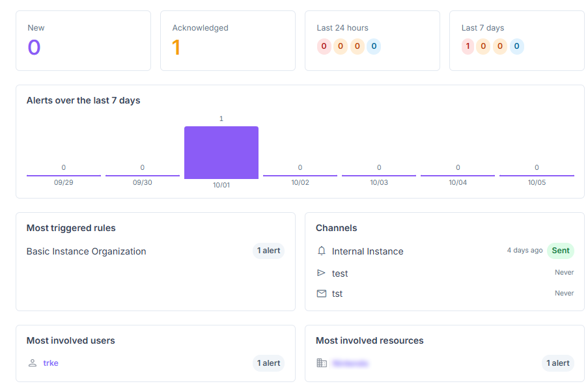588x386 pixels.
Task: Click the New alerts count card
Action: (83, 40)
